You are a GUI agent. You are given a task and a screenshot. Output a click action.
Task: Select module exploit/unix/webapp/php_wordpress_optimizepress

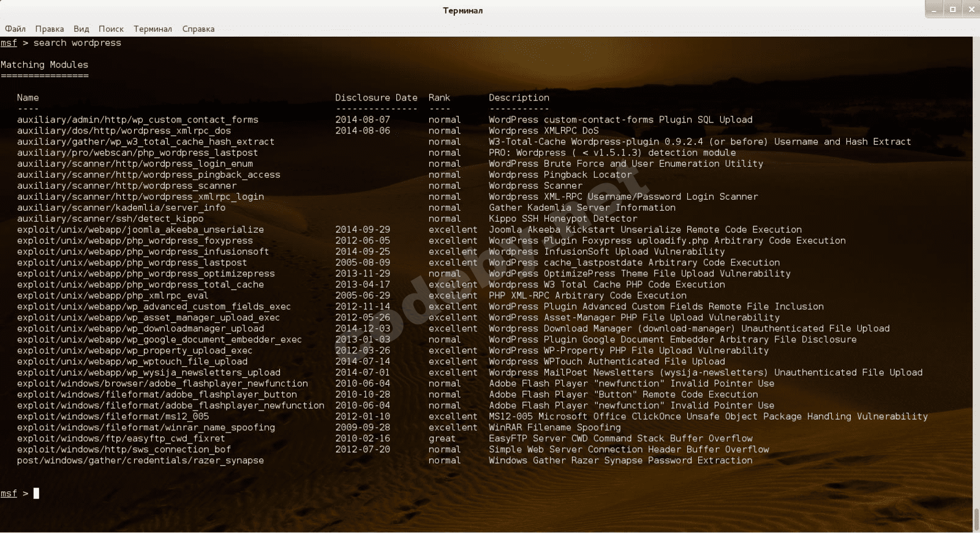(x=146, y=274)
